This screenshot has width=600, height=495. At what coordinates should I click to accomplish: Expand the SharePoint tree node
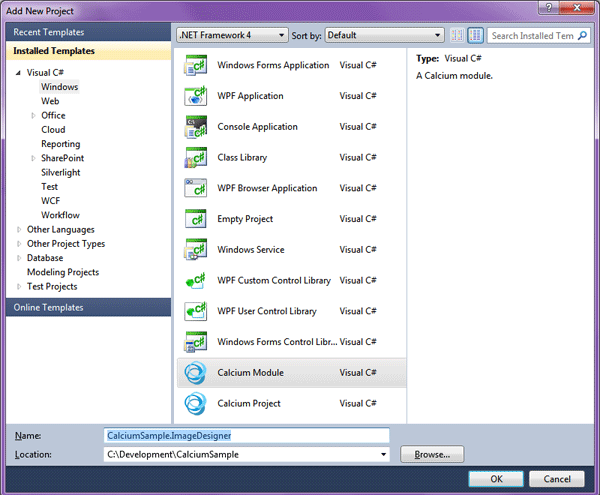click(33, 158)
